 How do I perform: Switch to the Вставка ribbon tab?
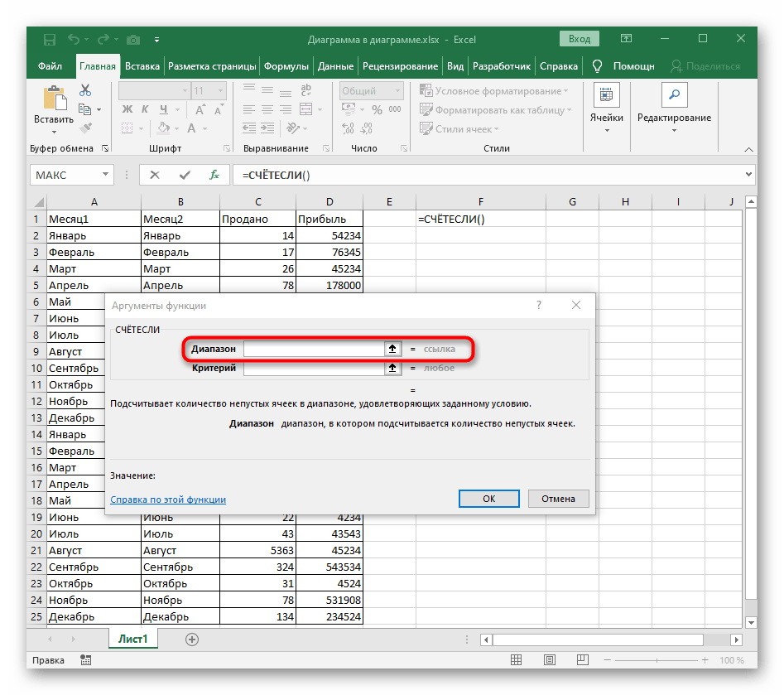click(x=142, y=66)
